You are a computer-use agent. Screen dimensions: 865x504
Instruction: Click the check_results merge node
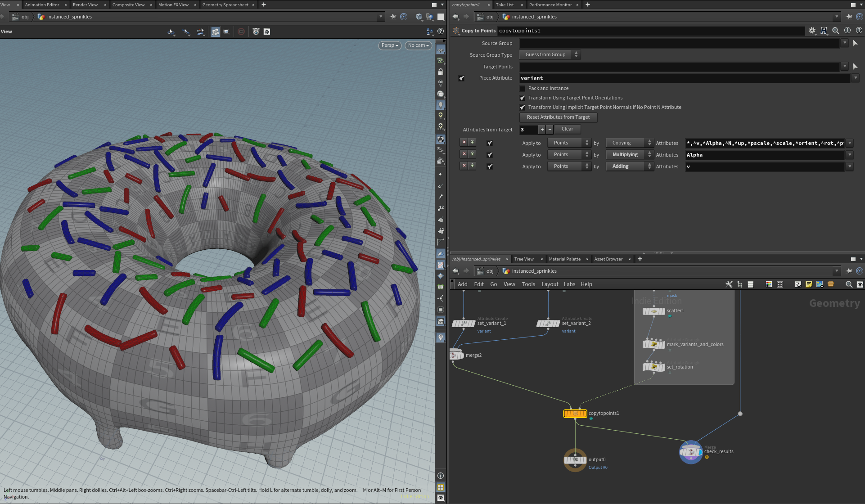690,452
